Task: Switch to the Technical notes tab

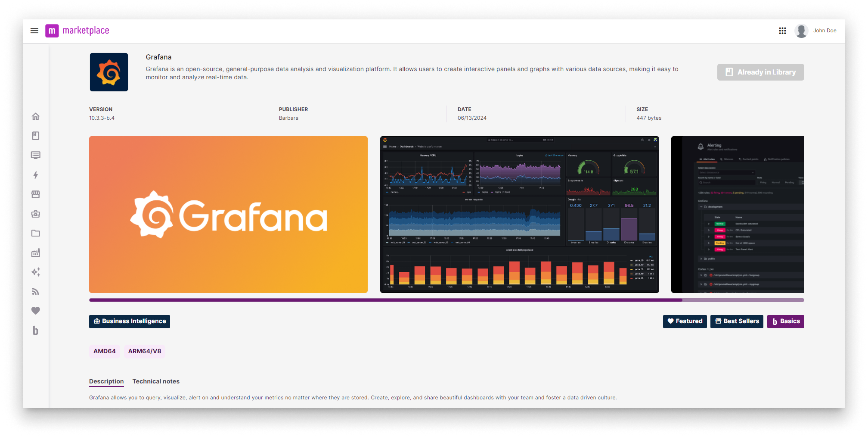Action: click(156, 381)
